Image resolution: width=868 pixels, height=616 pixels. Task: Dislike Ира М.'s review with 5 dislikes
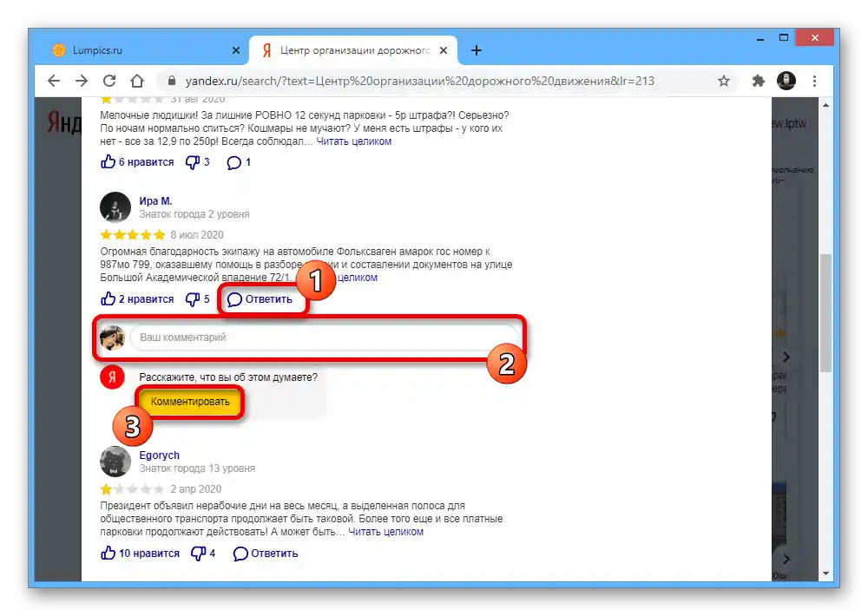point(198,299)
